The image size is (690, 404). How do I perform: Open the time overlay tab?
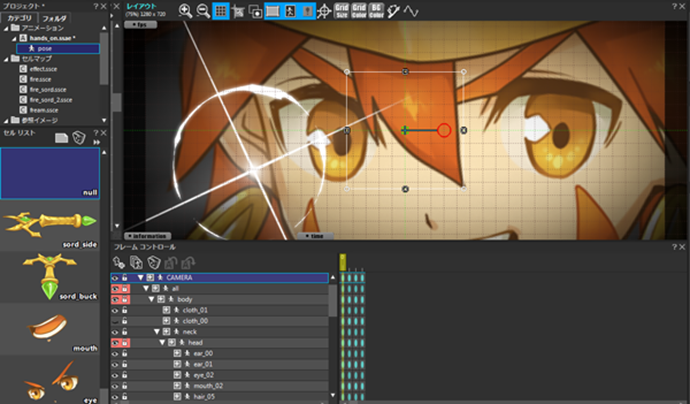tap(315, 236)
